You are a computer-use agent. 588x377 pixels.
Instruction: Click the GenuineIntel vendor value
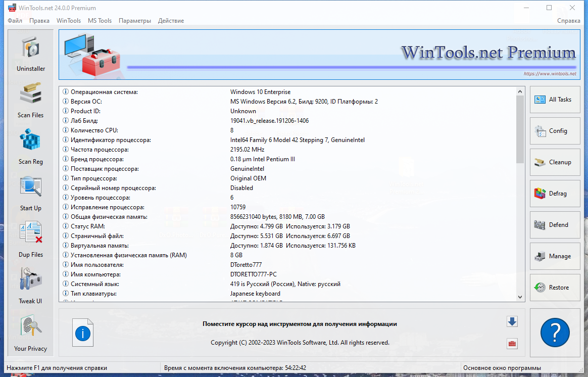point(247,169)
